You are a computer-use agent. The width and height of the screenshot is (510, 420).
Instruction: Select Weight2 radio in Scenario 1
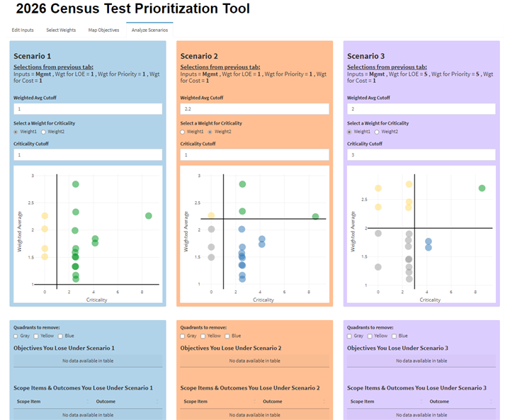coord(44,132)
